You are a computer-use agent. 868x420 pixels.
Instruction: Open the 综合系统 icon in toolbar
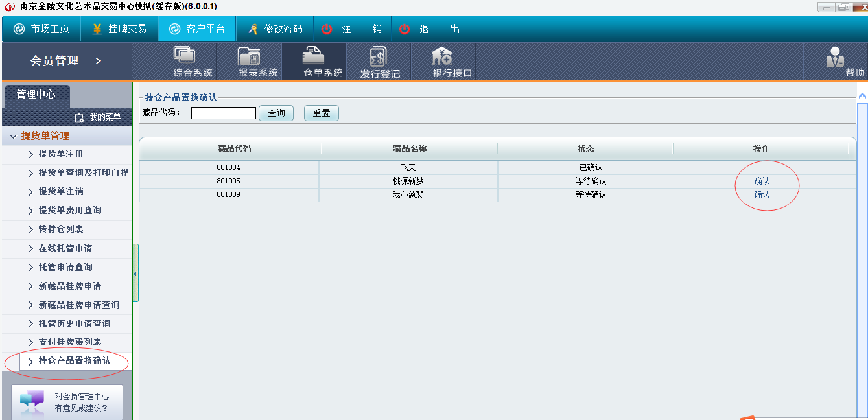193,62
